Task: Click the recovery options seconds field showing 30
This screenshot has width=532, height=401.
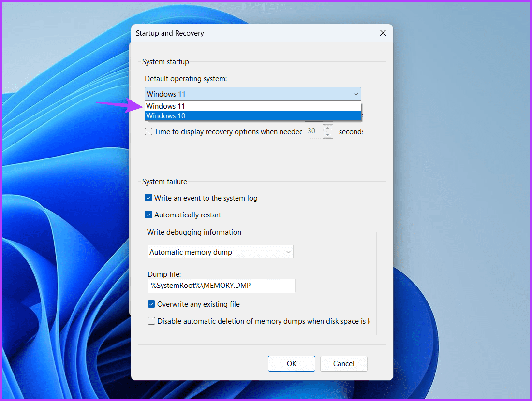Action: (x=314, y=131)
